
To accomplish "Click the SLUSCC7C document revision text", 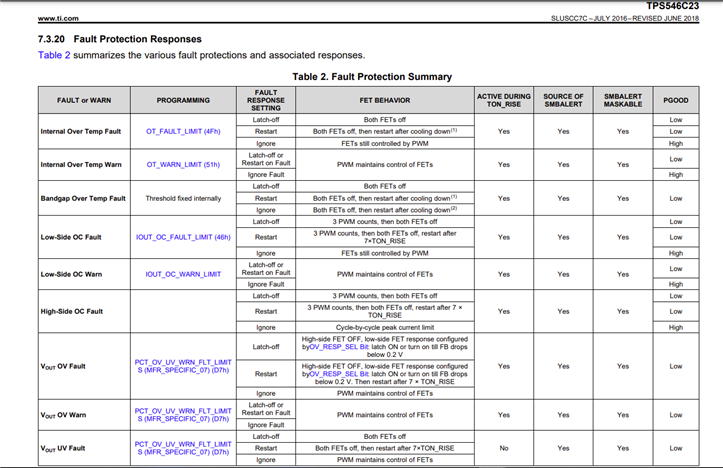I will (625, 18).
